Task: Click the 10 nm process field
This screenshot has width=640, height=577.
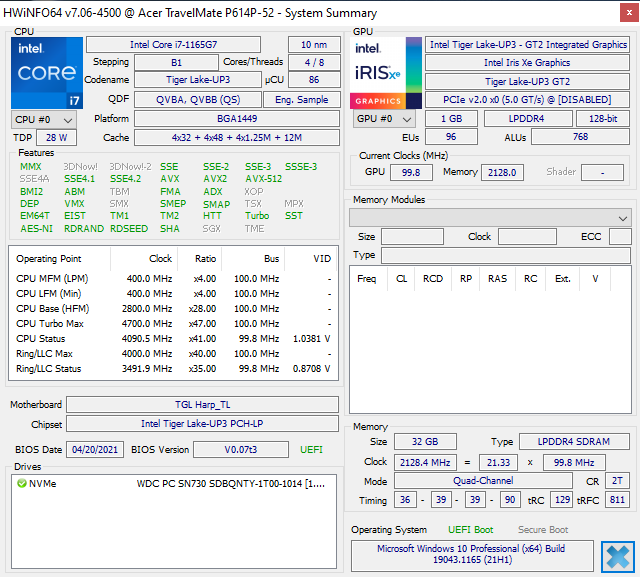Action: coord(314,44)
